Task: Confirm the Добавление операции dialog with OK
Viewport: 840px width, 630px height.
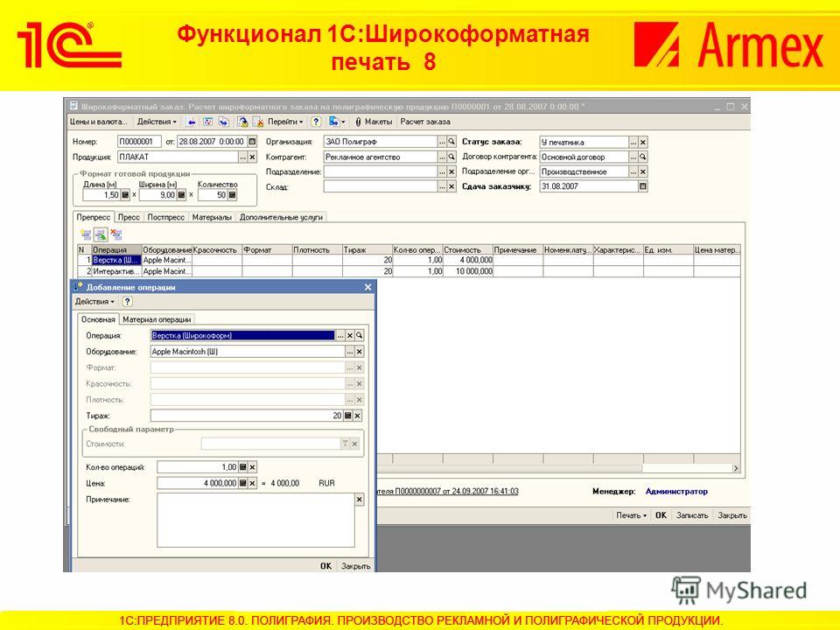Action: pyautogui.click(x=325, y=566)
